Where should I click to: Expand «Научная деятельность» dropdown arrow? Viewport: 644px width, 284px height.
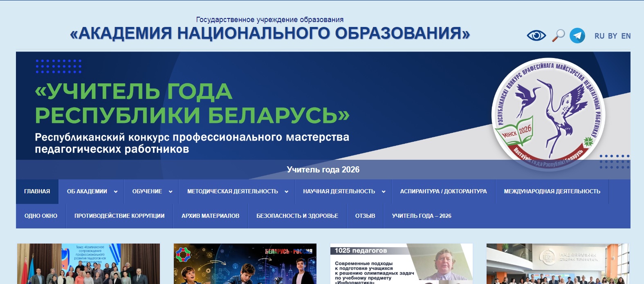(x=384, y=192)
